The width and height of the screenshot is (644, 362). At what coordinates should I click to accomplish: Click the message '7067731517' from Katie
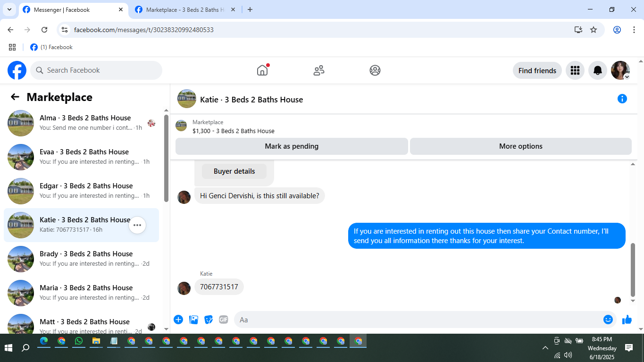click(x=219, y=286)
